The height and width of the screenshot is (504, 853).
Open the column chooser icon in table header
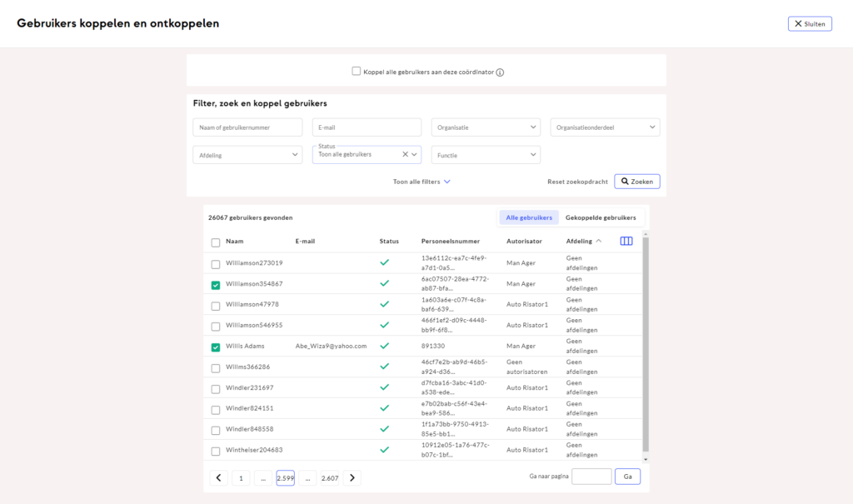coord(626,242)
